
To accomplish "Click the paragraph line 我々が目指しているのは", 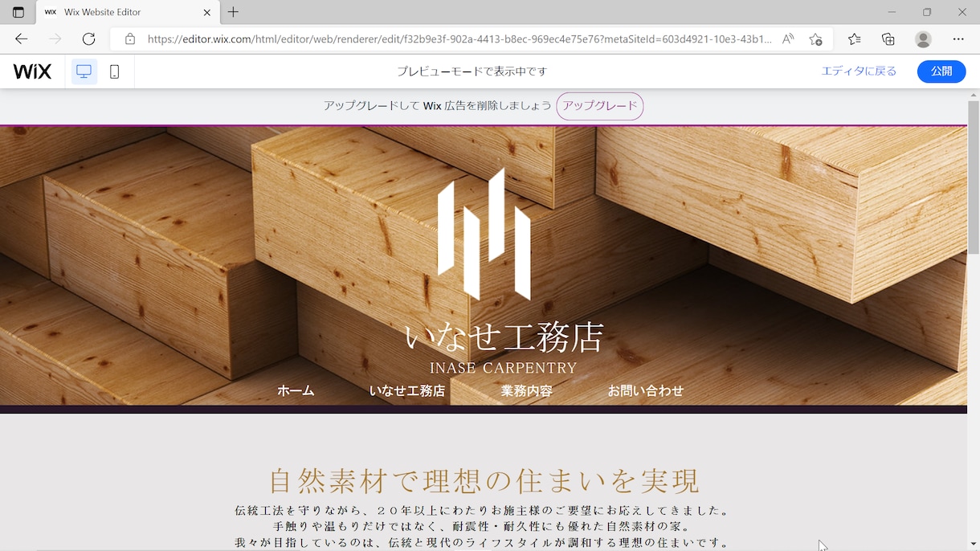I will 484,543.
